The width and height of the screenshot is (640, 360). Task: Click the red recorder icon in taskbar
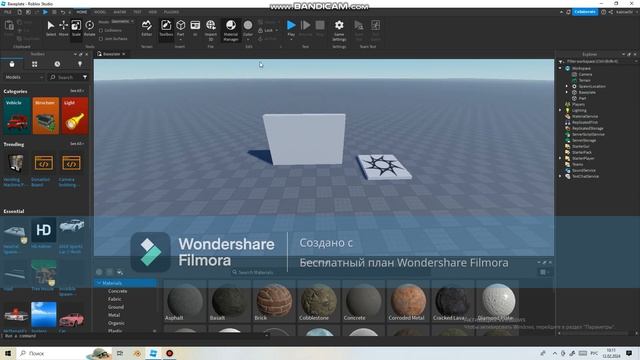point(169,353)
